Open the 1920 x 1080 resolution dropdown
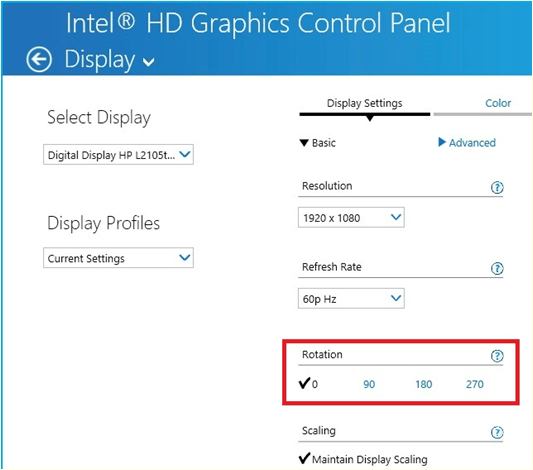The image size is (533, 470). pyautogui.click(x=351, y=217)
